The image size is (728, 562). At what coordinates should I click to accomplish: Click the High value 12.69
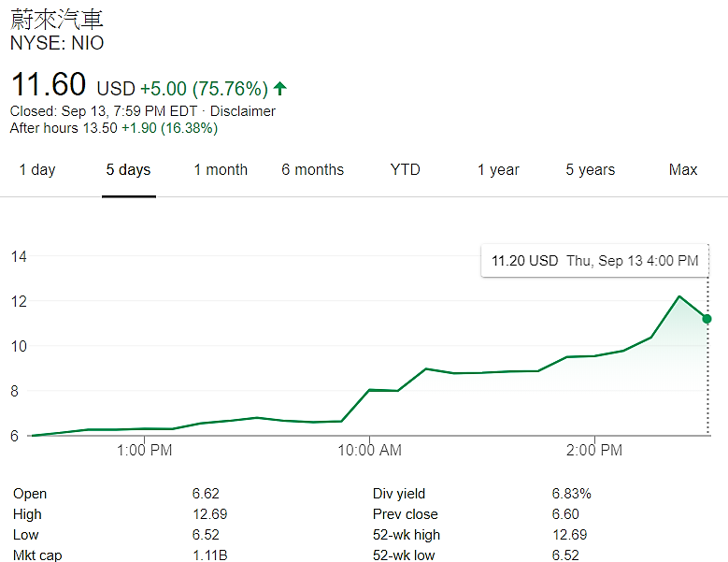point(210,514)
